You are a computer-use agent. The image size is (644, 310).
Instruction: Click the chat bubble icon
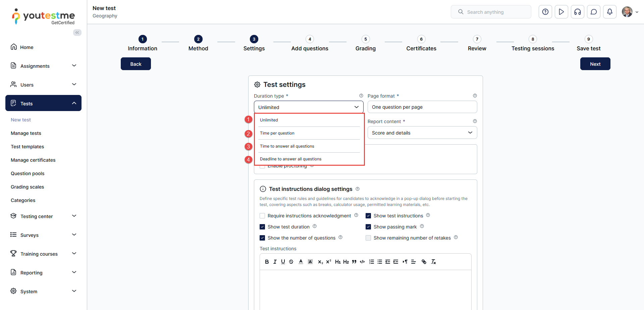click(593, 12)
